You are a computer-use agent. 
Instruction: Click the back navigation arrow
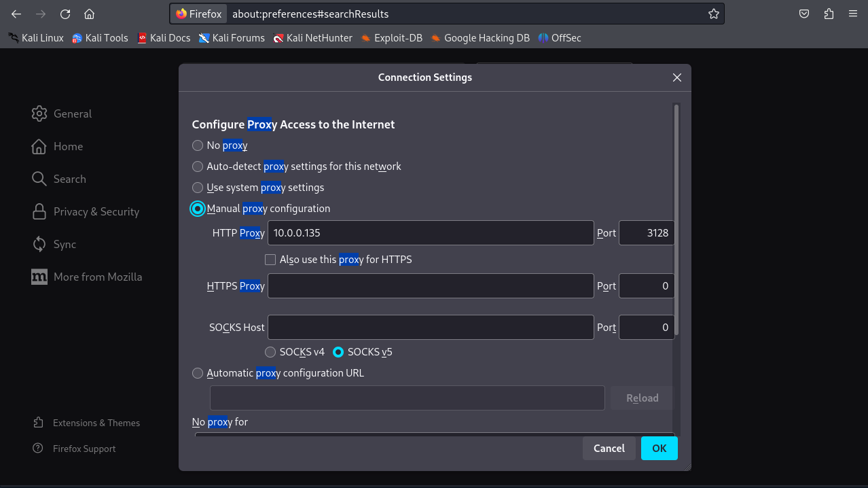click(x=16, y=14)
